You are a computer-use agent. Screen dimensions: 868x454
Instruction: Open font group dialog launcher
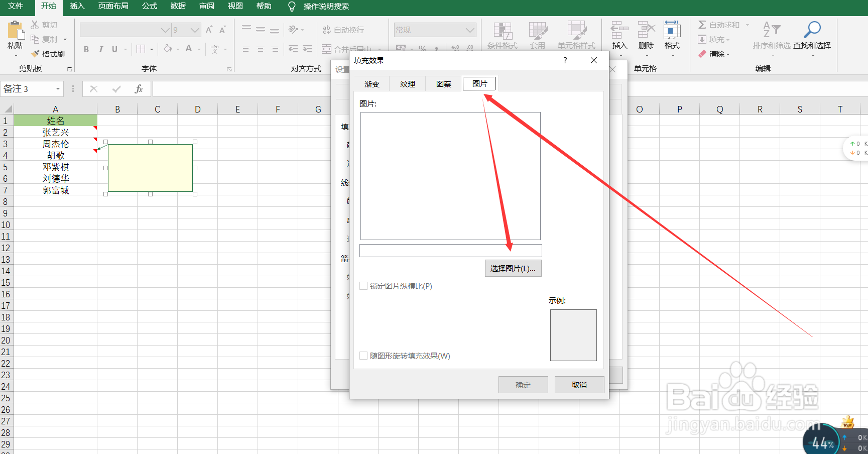[x=229, y=69]
